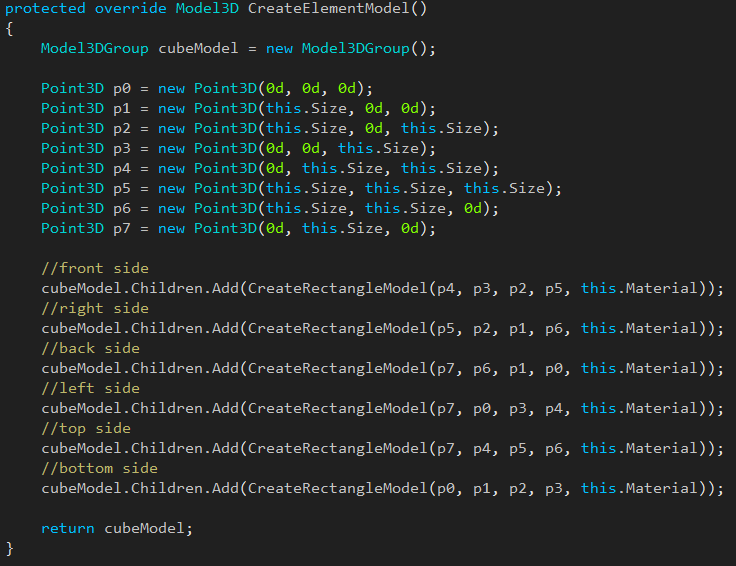Click the Children.Add call in top side line
The height and width of the screenshot is (566, 736).
point(185,448)
